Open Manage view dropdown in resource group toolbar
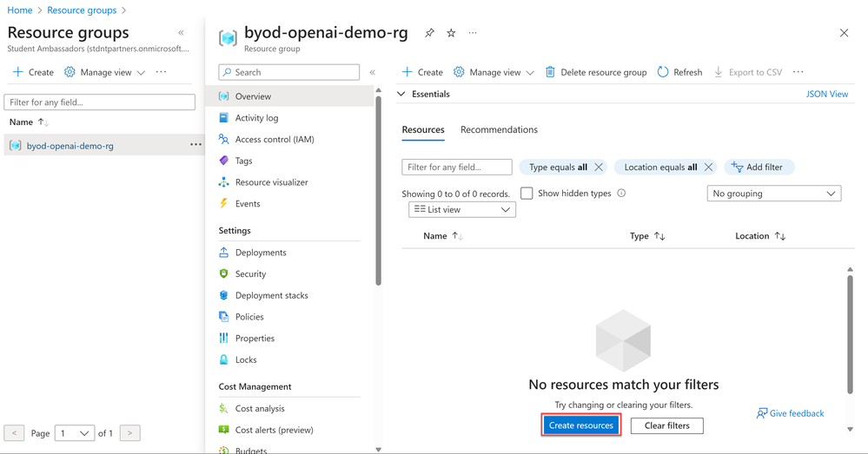 pyautogui.click(x=494, y=72)
